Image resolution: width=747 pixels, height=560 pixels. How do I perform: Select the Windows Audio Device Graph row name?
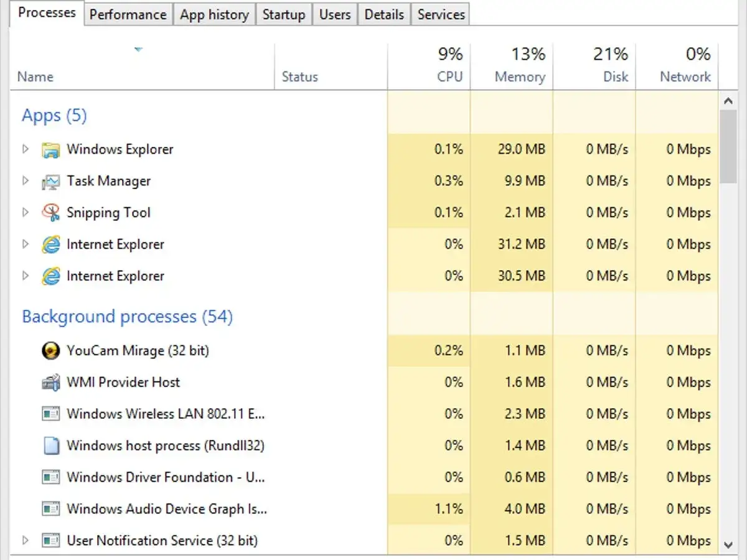167,509
